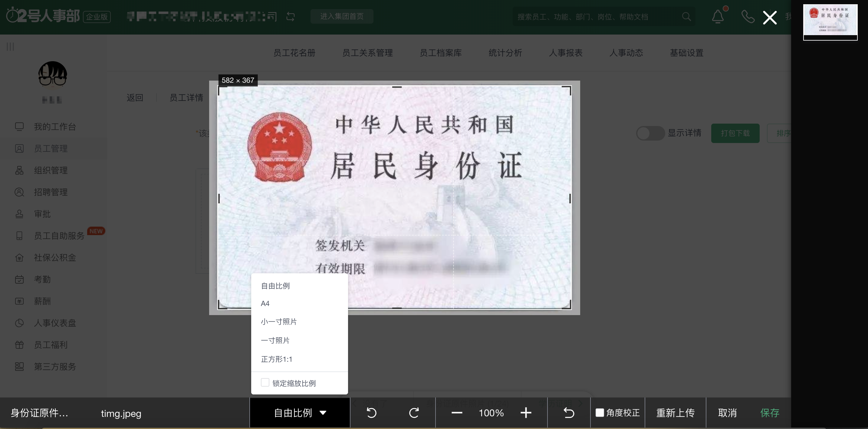This screenshot has height=429, width=868.
Task: Close the image viewer with X
Action: 770,18
